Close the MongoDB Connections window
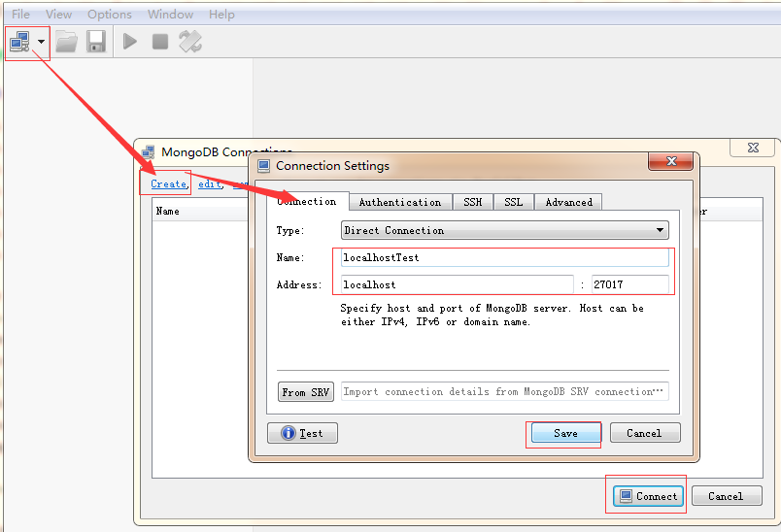The image size is (781, 532). pyautogui.click(x=753, y=148)
